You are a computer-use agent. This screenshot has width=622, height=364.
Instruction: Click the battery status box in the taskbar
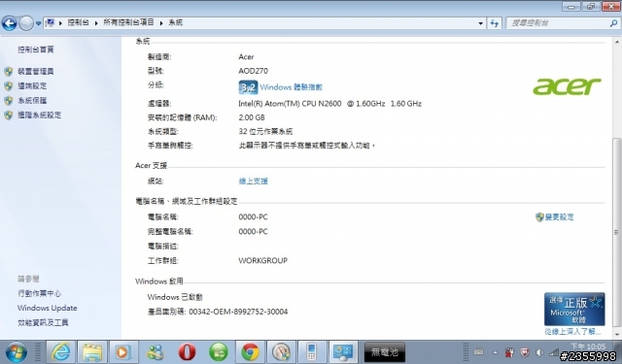coord(385,352)
